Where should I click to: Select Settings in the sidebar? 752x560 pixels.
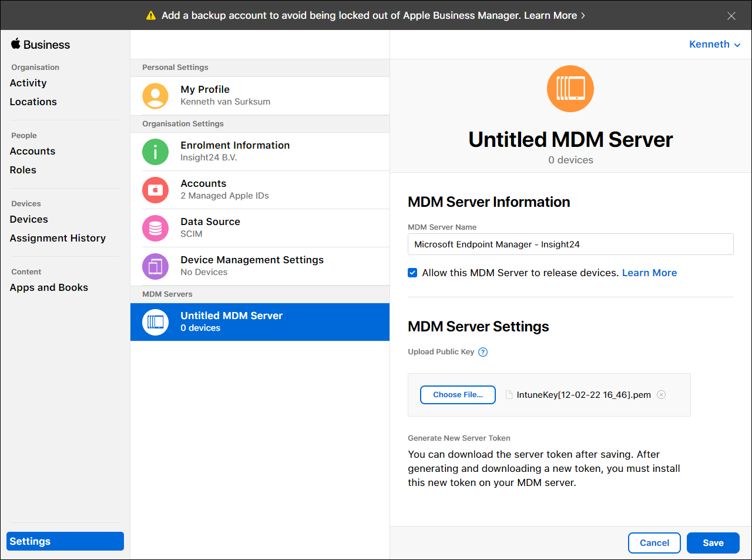click(x=65, y=541)
